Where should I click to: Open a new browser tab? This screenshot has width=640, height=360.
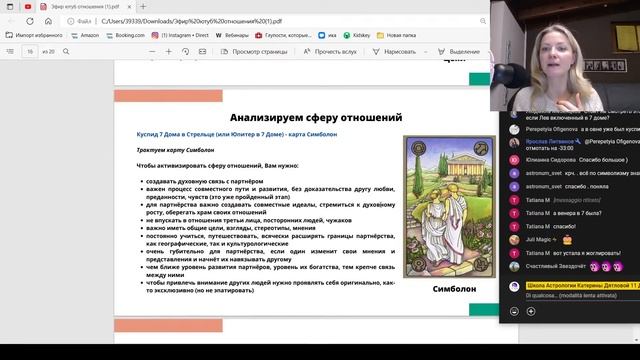point(143,7)
